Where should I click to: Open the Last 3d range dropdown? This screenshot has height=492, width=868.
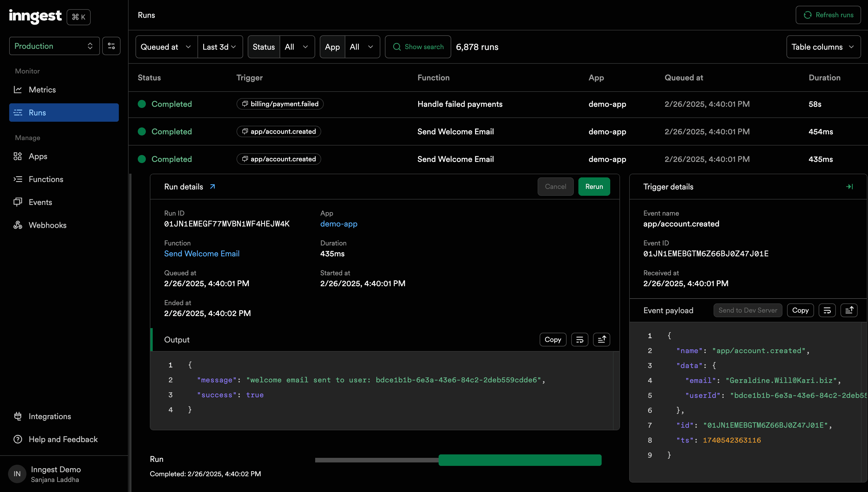pyautogui.click(x=220, y=47)
